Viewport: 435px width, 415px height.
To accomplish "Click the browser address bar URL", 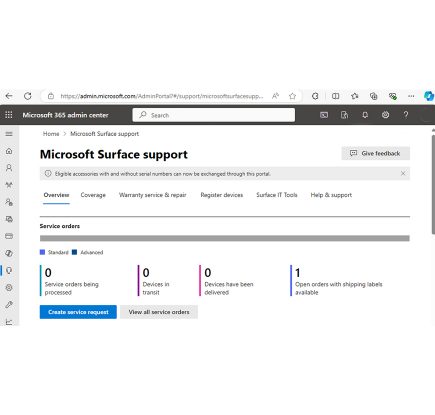I will pos(162,96).
